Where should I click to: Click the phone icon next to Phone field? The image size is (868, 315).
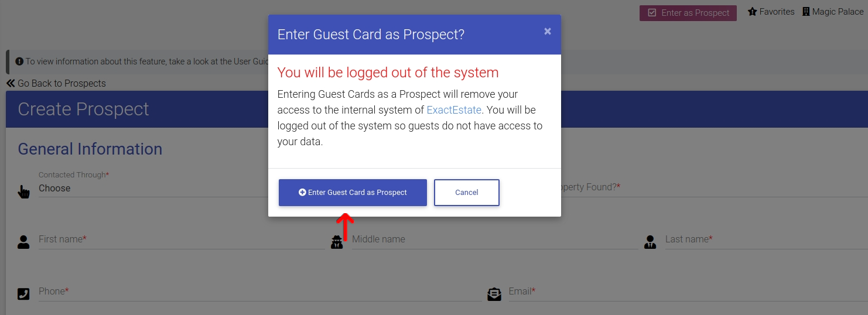pyautogui.click(x=23, y=294)
